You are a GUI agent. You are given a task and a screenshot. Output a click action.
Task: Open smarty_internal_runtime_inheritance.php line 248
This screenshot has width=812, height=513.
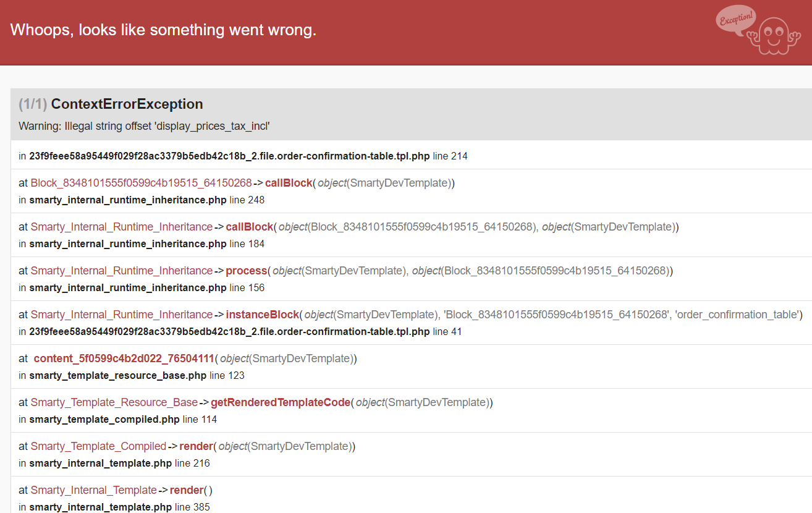tap(147, 200)
